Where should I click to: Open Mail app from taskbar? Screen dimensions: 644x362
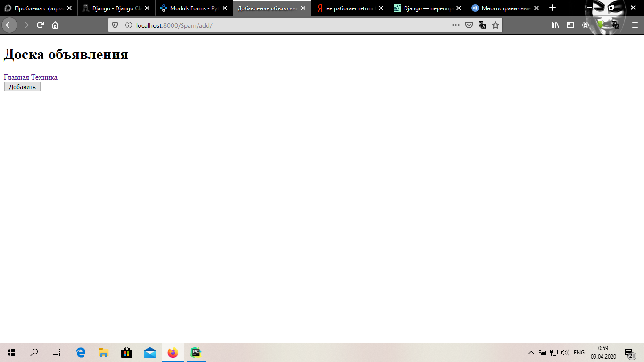(x=150, y=353)
